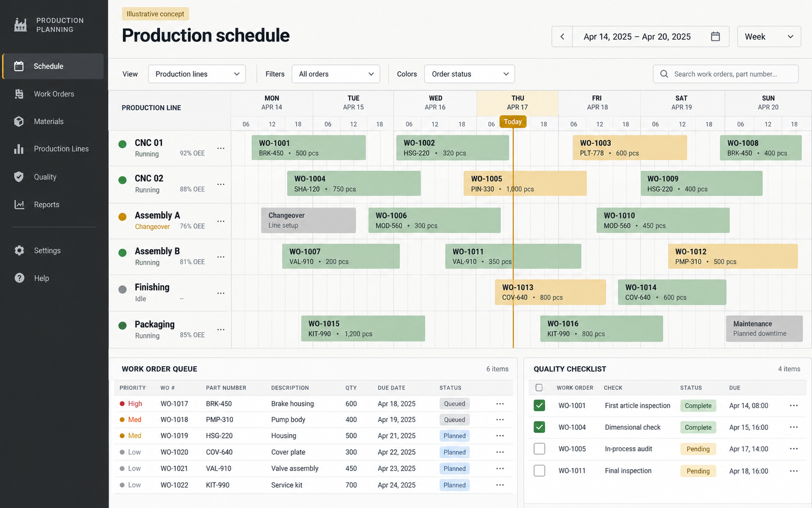812x508 pixels.
Task: Open the date range calendar icon
Action: pyautogui.click(x=715, y=36)
